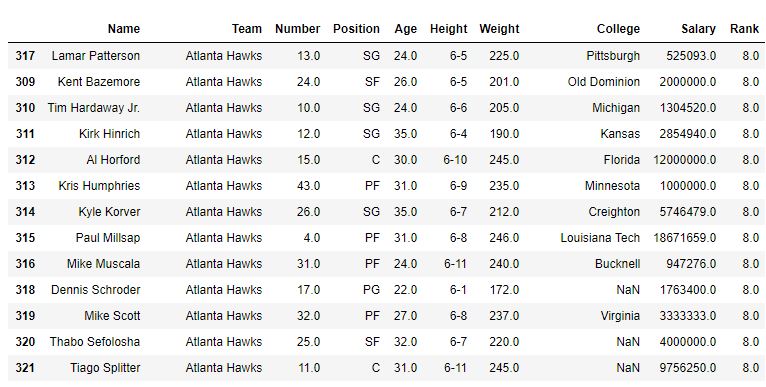The image size is (766, 387).
Task: Select row index 321
Action: point(25,367)
